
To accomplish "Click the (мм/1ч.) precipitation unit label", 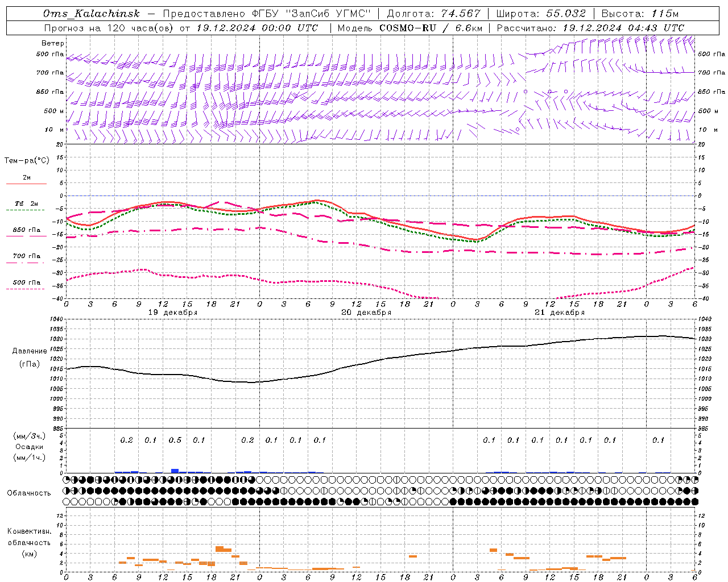I will (x=30, y=458).
